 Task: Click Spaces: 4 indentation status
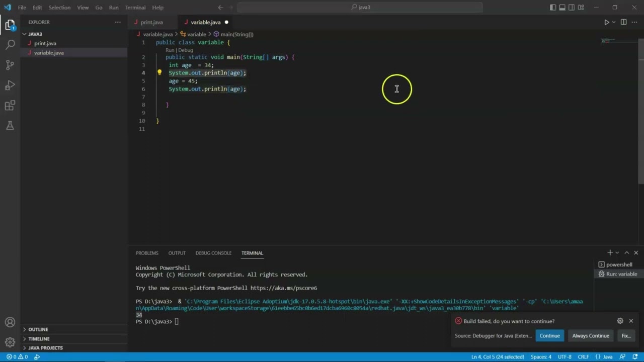coord(541,357)
